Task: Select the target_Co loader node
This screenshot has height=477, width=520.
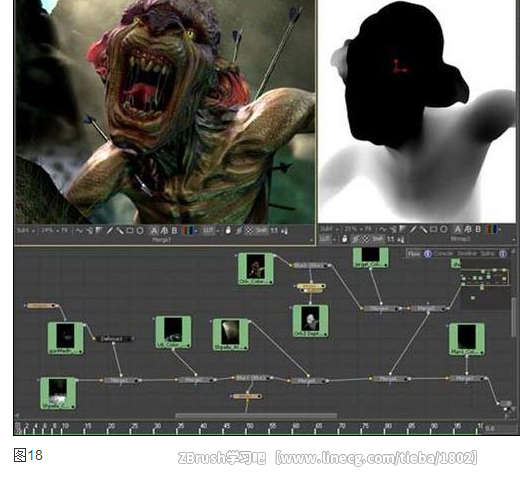Action: (x=371, y=257)
